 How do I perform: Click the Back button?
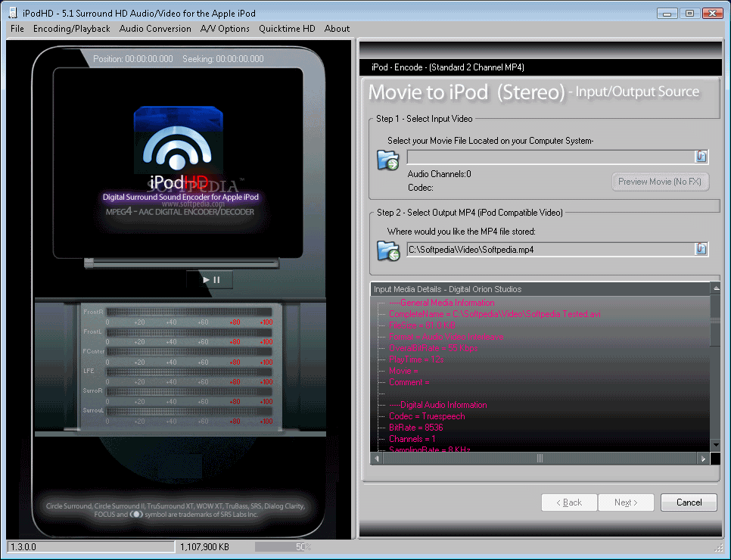(x=569, y=502)
